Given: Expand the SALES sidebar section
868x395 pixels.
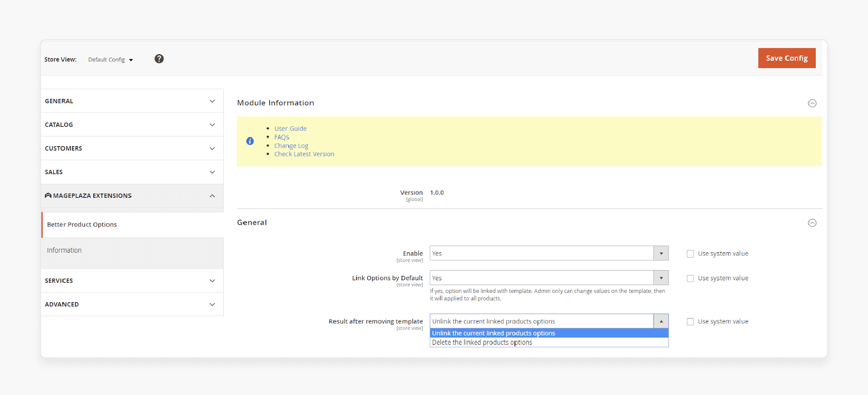Looking at the screenshot, I should click(132, 172).
